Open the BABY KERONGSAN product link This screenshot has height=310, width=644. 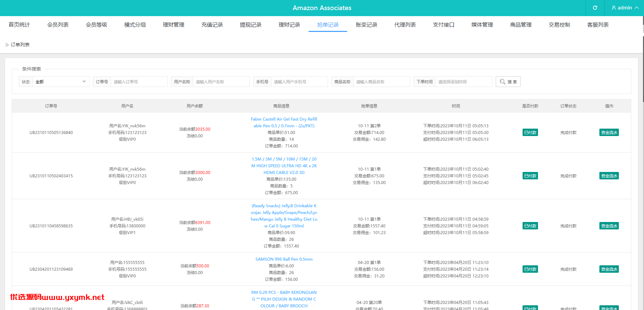point(284,299)
